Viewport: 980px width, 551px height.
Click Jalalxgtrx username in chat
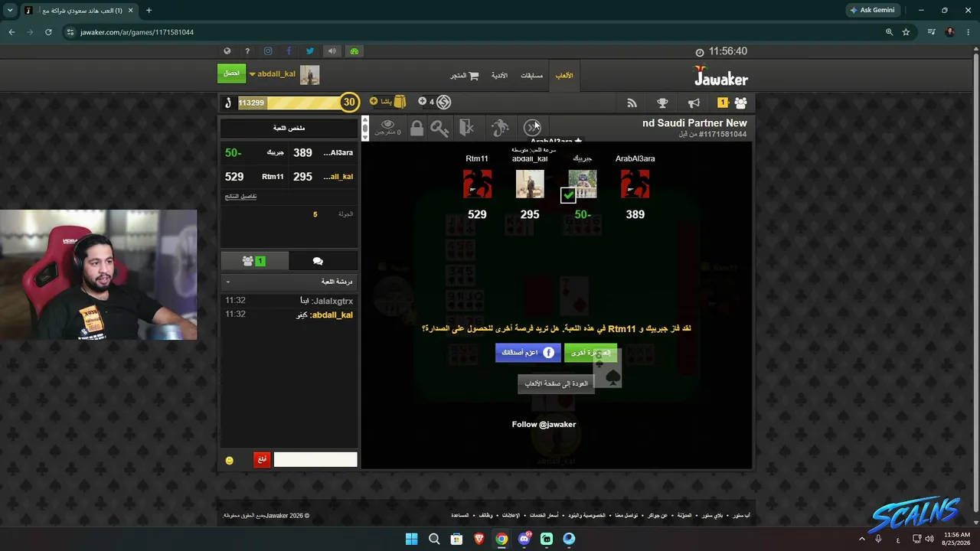333,302
